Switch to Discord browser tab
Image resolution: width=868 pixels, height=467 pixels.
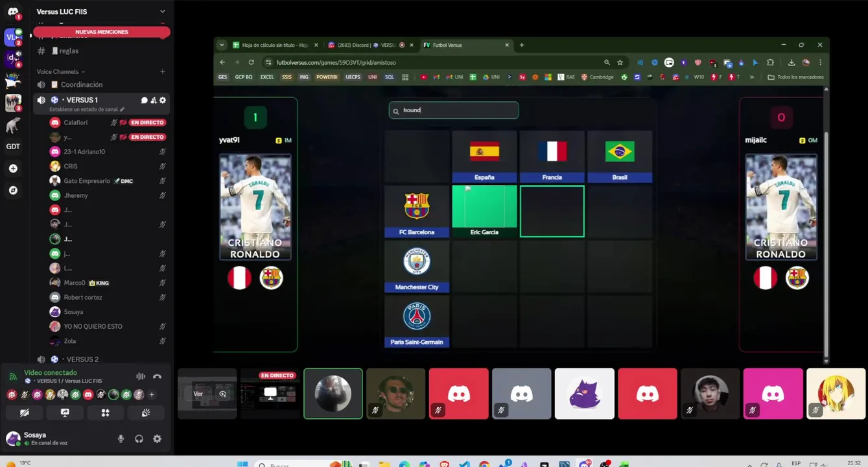click(370, 45)
